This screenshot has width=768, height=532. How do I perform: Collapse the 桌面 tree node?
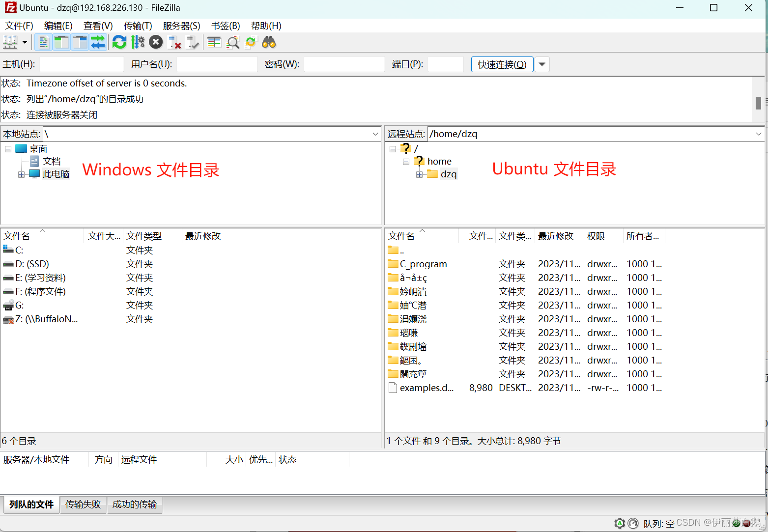pos(8,148)
